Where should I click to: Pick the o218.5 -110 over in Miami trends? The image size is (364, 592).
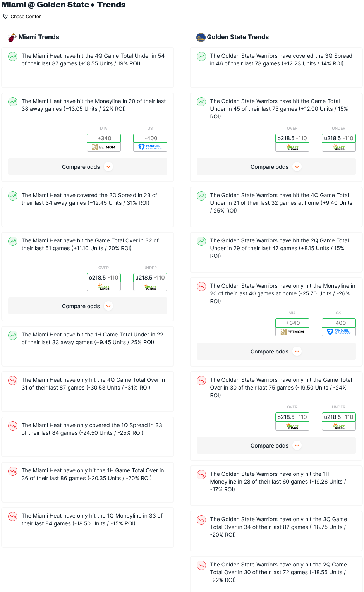(x=104, y=278)
